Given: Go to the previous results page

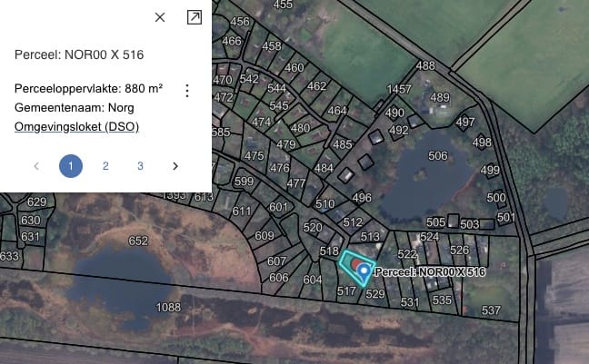Looking at the screenshot, I should (x=36, y=166).
